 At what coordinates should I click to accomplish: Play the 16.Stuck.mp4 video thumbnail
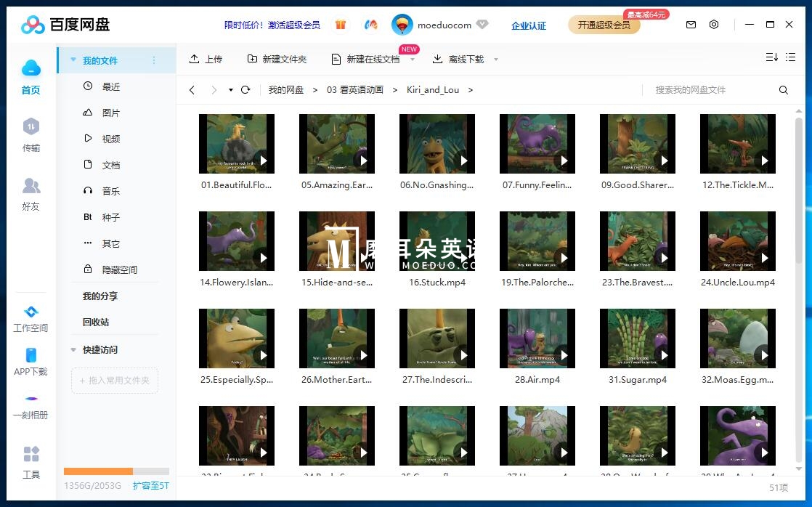click(x=437, y=240)
